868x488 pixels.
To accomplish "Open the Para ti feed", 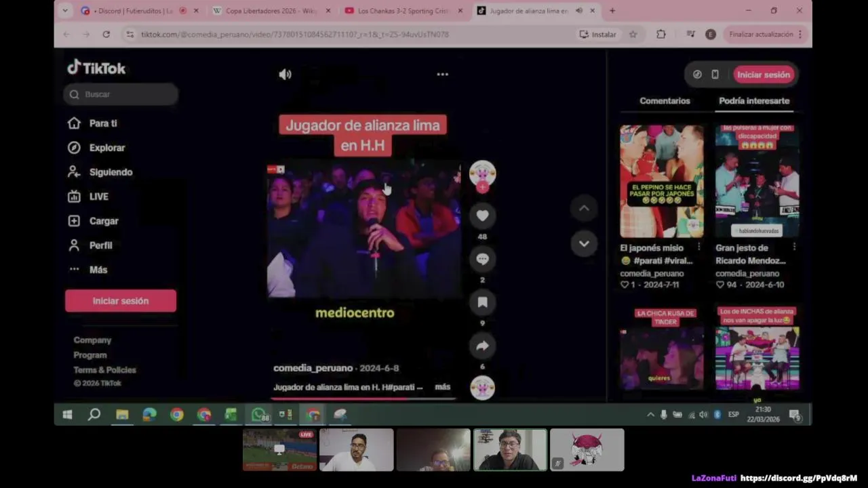I will coord(92,123).
